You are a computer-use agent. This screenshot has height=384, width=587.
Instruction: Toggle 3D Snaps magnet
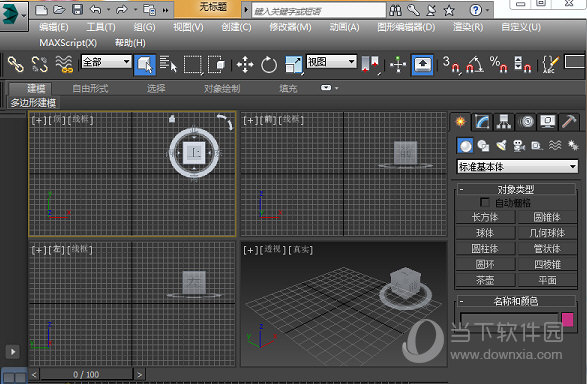pos(451,64)
